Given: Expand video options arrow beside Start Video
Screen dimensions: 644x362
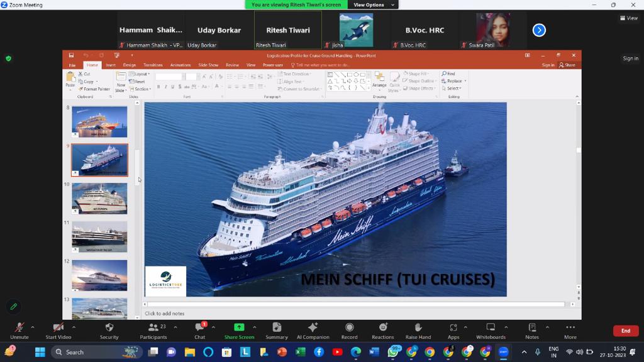Looking at the screenshot, I should [x=74, y=327].
